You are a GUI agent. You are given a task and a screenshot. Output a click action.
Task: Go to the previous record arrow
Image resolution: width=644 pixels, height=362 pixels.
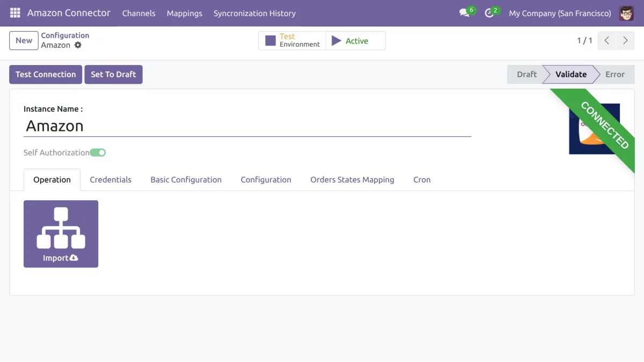(x=606, y=41)
